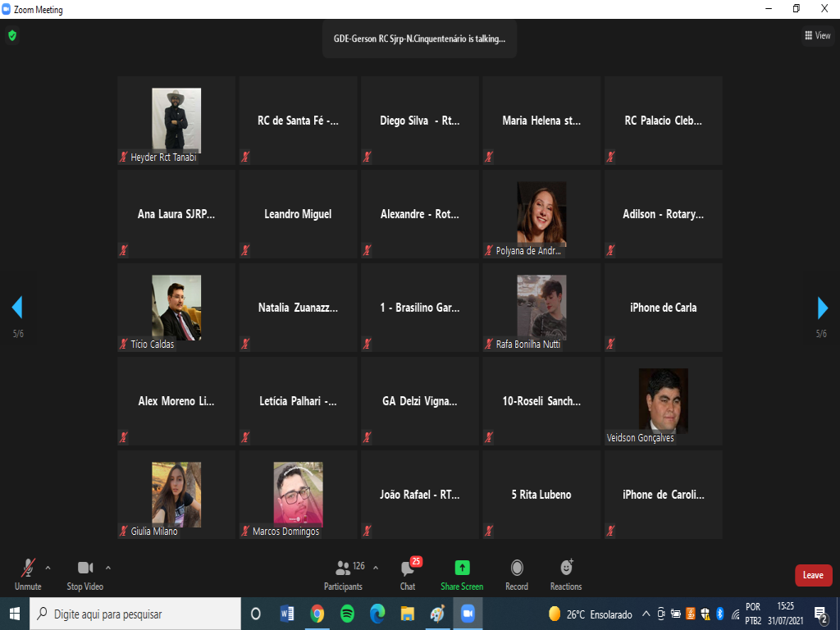
Task: Open Google Chrome from the taskbar
Action: pos(317,614)
